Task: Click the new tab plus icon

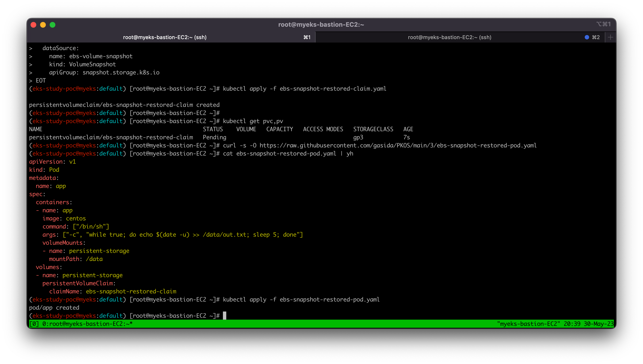Action: [610, 37]
